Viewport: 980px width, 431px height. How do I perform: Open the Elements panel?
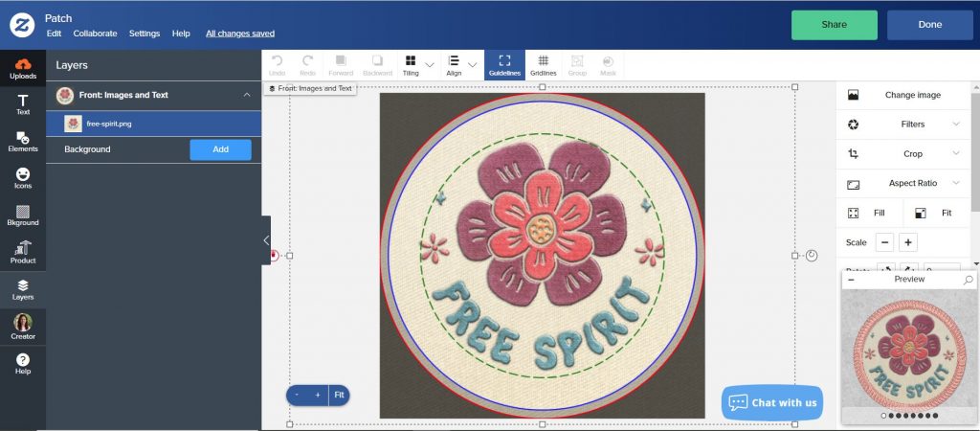click(22, 142)
